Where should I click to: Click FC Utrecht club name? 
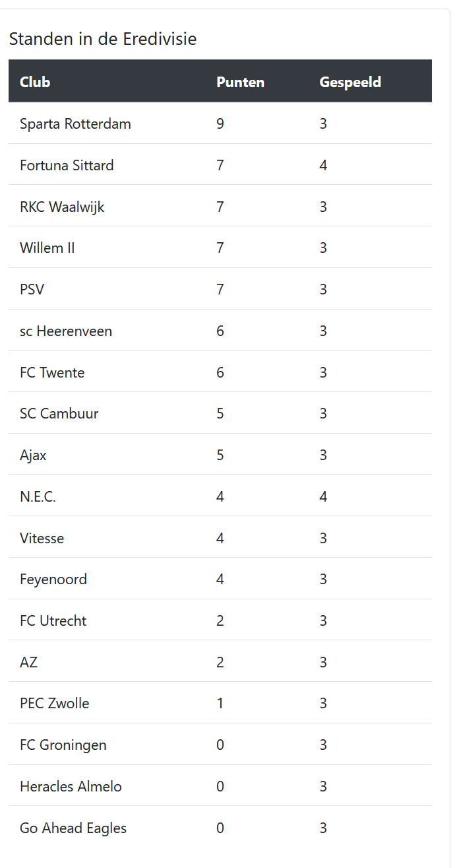53,620
